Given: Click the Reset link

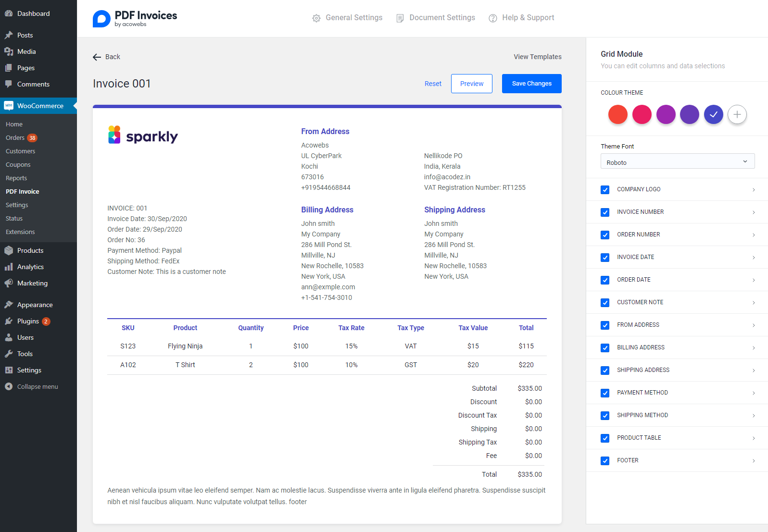Looking at the screenshot, I should click(433, 84).
